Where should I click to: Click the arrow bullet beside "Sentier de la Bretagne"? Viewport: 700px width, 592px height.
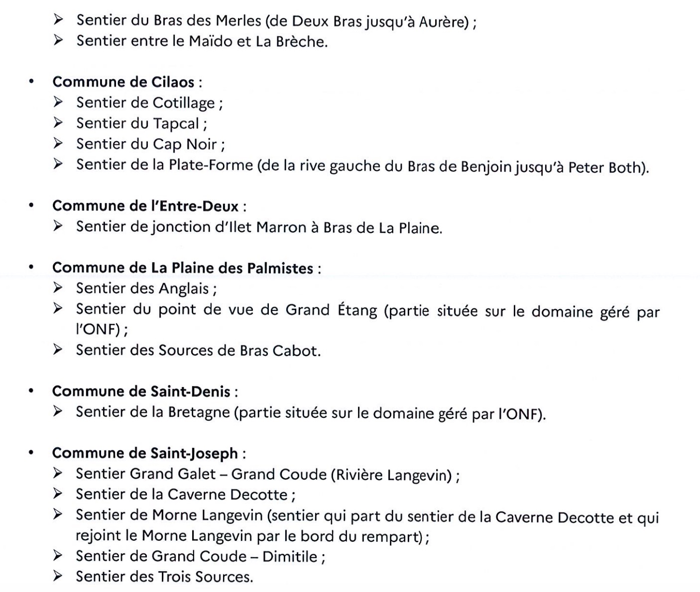(x=59, y=412)
